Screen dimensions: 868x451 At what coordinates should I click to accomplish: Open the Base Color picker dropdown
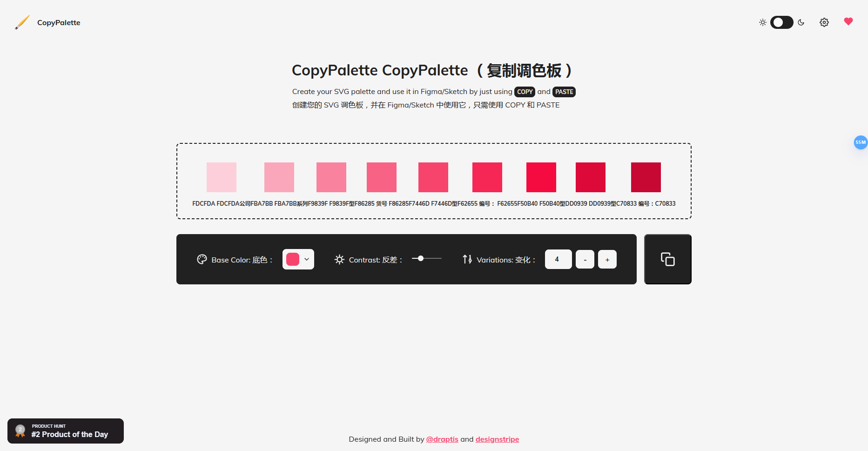[298, 259]
